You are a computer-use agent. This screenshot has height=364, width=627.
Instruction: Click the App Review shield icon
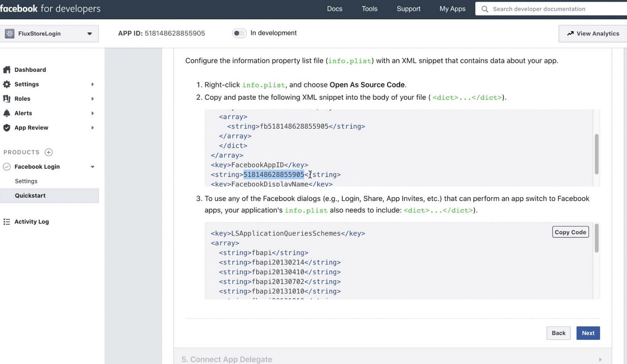pos(7,128)
